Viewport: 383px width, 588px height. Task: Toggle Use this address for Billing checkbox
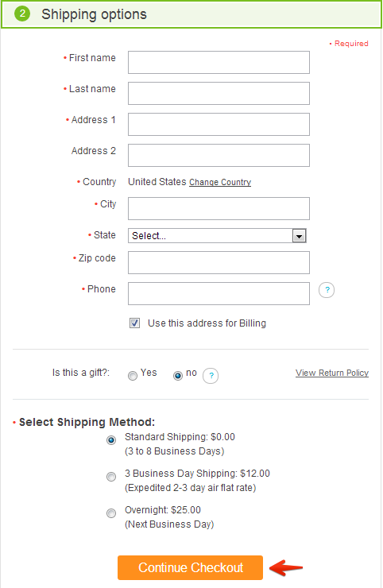134,323
